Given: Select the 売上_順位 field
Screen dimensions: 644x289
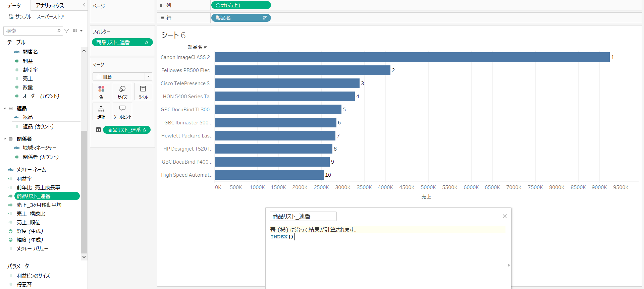Looking at the screenshot, I should pos(29,222).
